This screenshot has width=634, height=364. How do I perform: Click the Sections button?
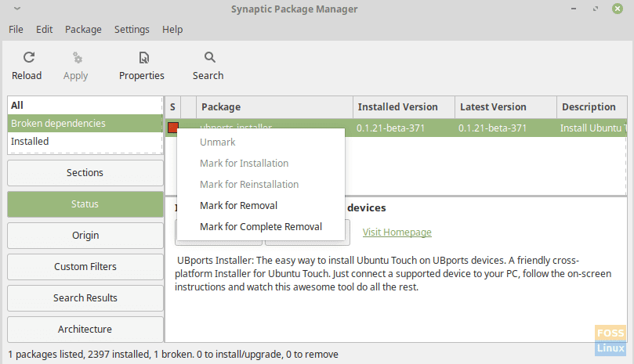click(x=85, y=173)
